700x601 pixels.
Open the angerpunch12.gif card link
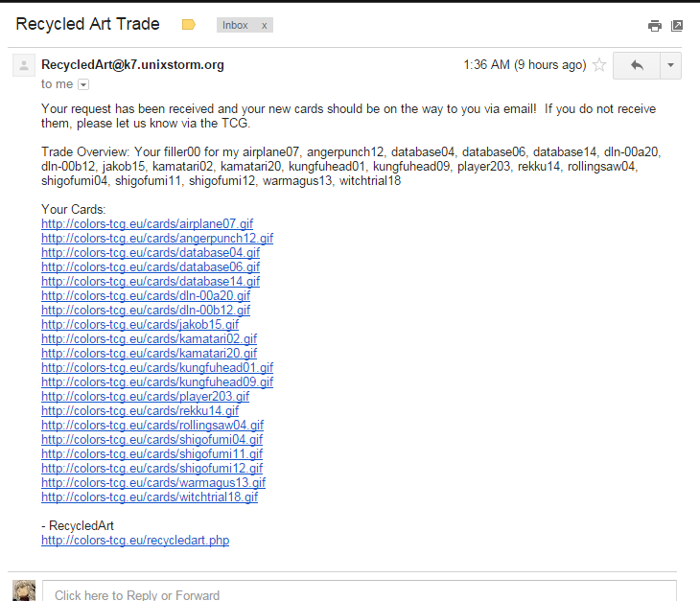157,238
